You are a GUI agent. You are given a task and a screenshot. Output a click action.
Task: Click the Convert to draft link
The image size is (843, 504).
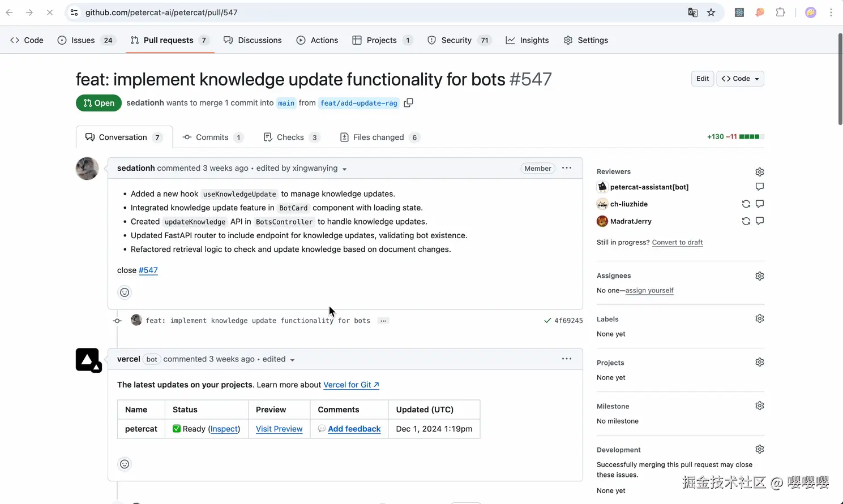(677, 242)
